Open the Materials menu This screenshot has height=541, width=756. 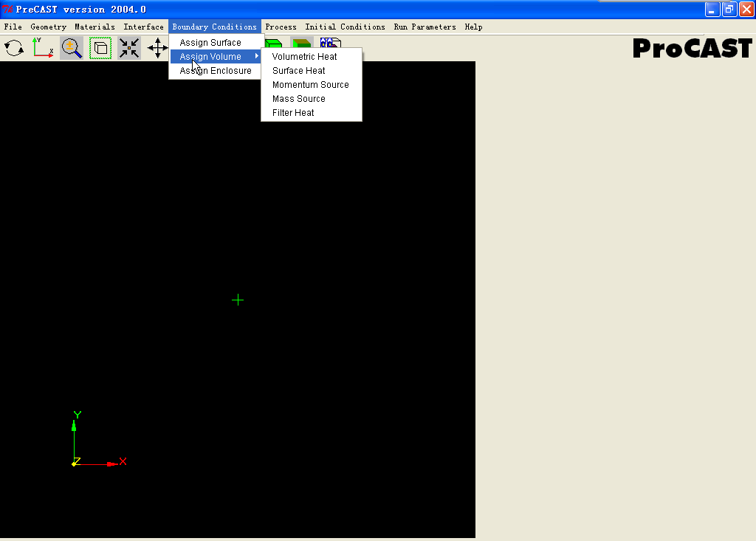pyautogui.click(x=94, y=27)
